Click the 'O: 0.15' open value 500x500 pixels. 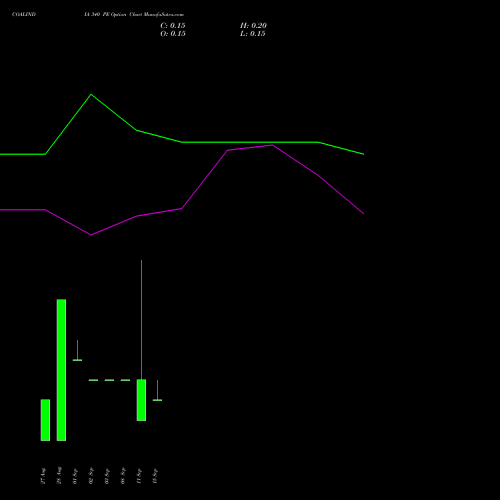tap(173, 34)
